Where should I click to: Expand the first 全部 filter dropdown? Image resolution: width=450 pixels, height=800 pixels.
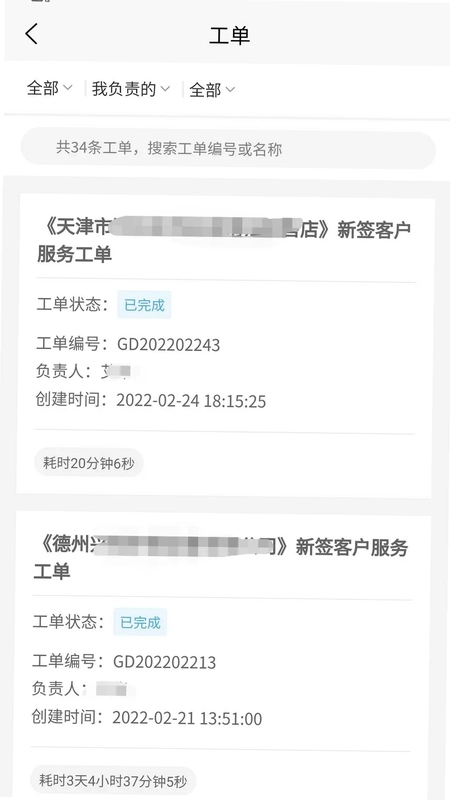pyautogui.click(x=49, y=88)
